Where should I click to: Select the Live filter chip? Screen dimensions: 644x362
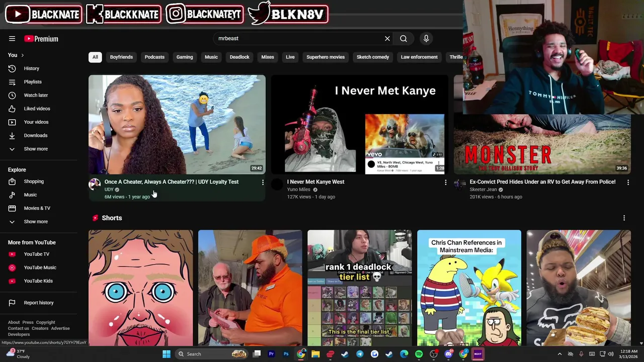290,57
